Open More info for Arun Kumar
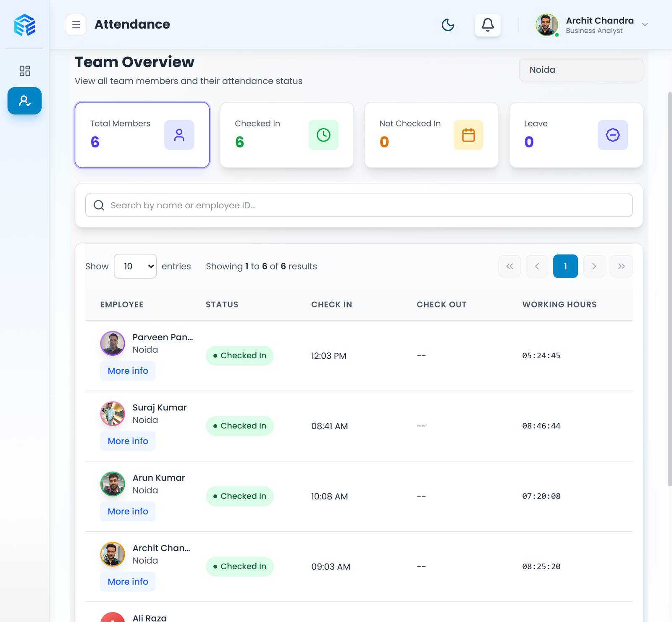Viewport: 672px width, 622px height. coord(128,512)
